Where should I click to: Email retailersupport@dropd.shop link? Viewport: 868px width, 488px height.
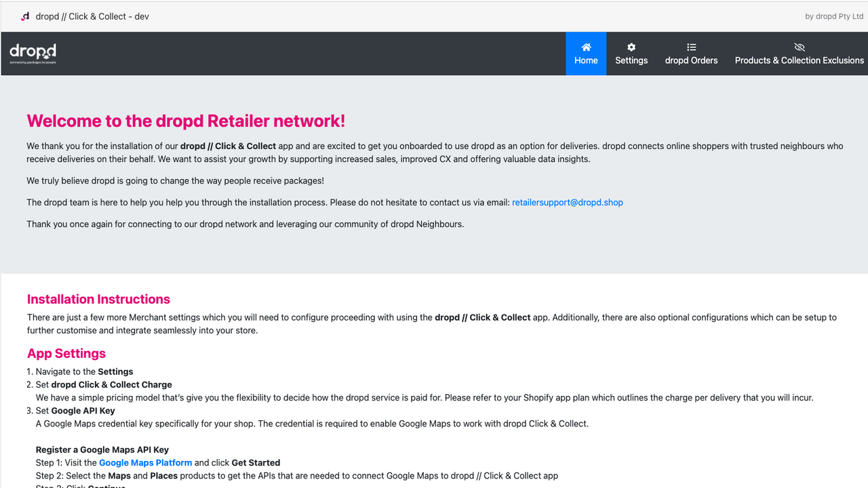[x=568, y=202]
